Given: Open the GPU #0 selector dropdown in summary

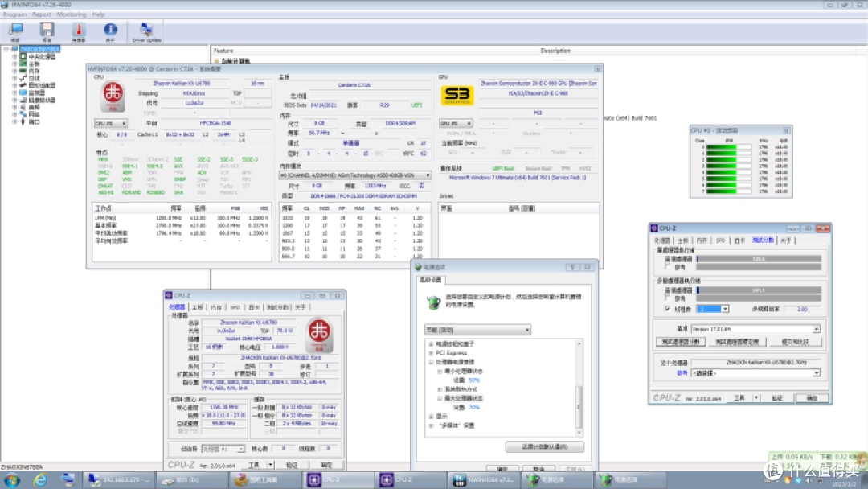Looking at the screenshot, I should point(456,124).
